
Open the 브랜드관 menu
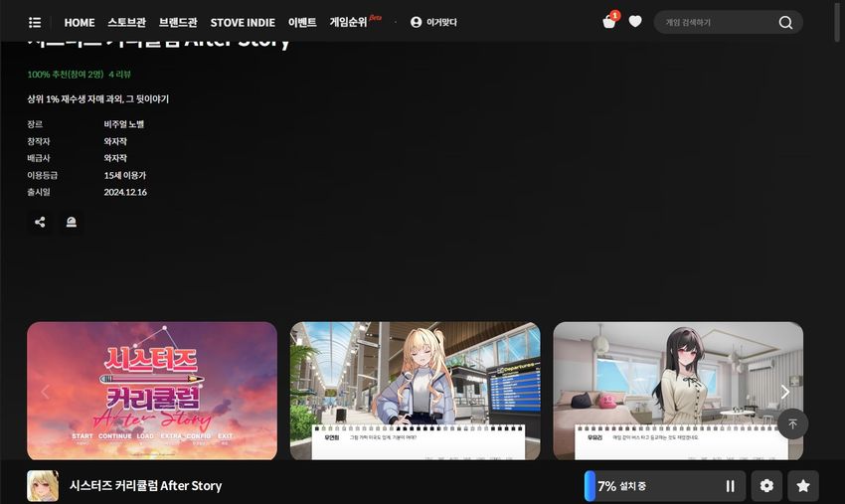[178, 22]
